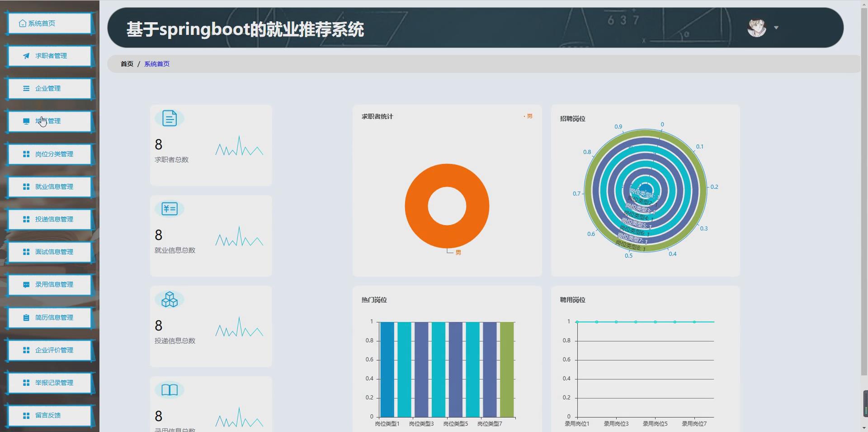Click the first data point on 聘用岗位 line
The width and height of the screenshot is (868, 432).
click(577, 322)
